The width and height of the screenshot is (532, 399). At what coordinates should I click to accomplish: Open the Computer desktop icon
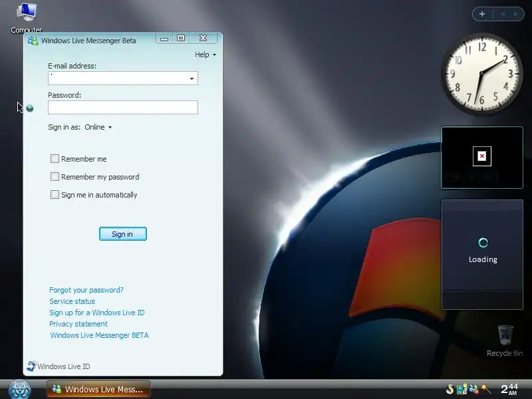point(27,17)
